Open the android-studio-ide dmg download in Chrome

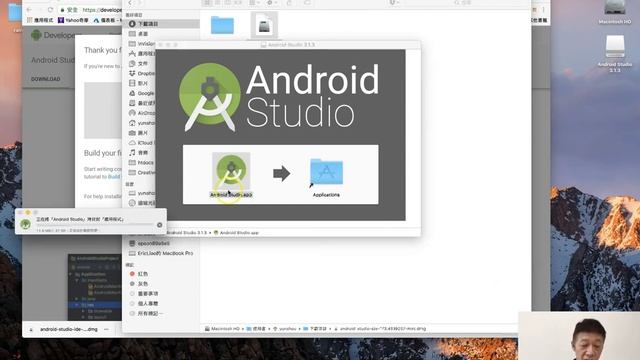(x=69, y=329)
